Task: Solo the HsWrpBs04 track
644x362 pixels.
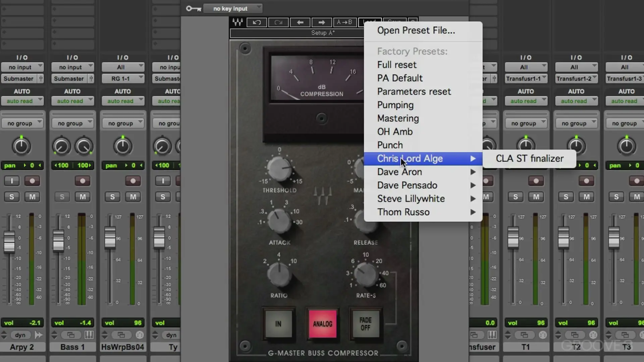Action: [112, 197]
